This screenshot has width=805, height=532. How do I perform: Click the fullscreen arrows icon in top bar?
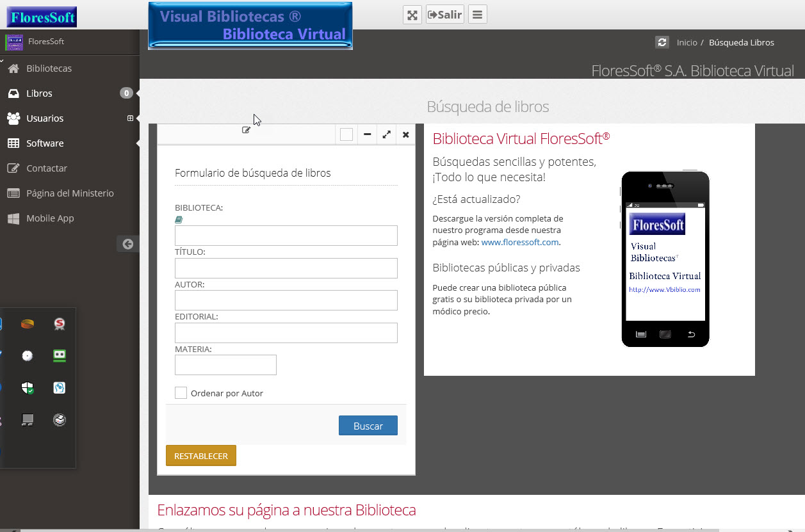(x=412, y=15)
